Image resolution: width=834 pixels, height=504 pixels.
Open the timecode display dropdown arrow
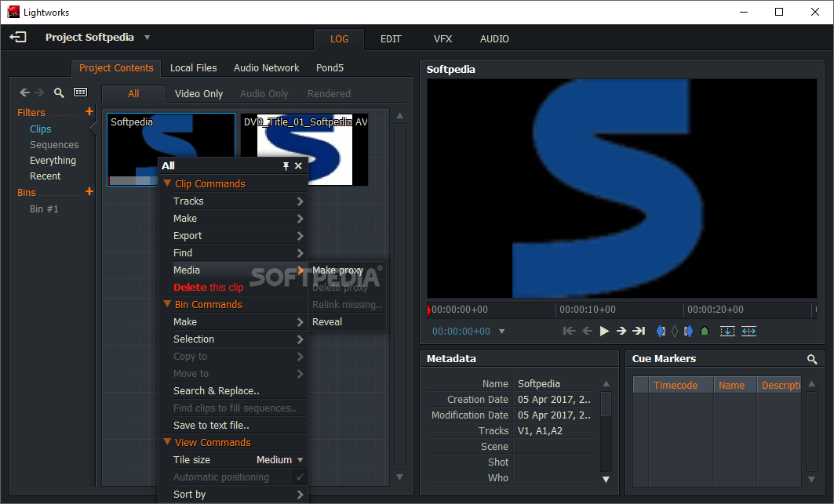tap(501, 332)
